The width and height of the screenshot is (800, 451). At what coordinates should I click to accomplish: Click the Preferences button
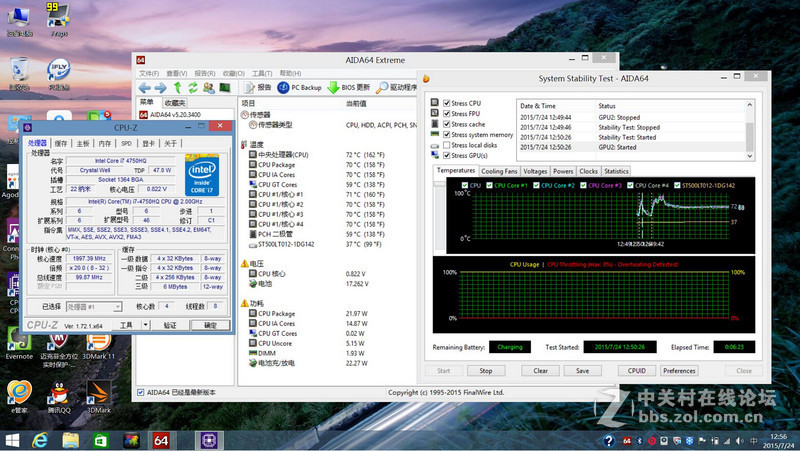(679, 370)
